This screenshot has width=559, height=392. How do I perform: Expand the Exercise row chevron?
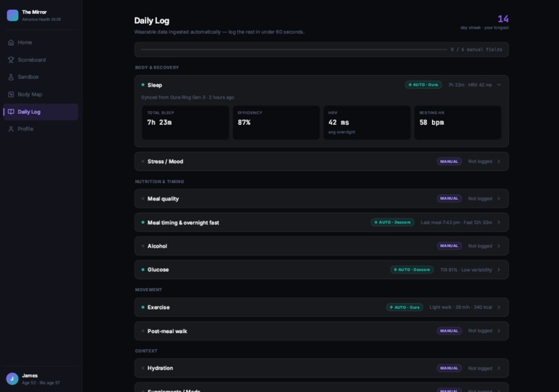tap(499, 307)
